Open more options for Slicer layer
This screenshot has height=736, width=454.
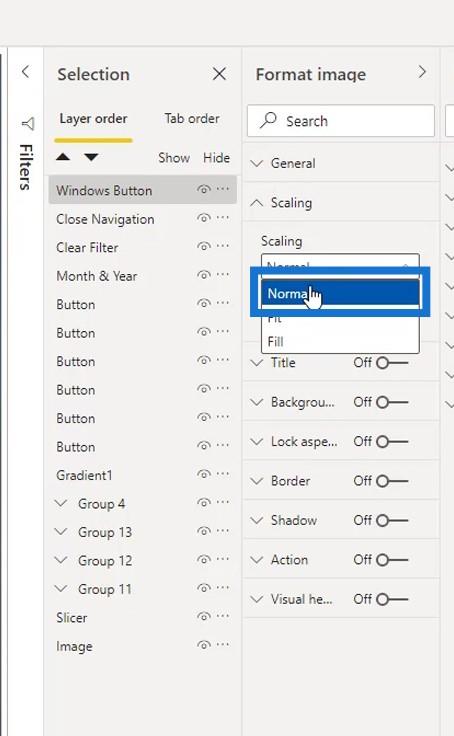click(x=223, y=616)
